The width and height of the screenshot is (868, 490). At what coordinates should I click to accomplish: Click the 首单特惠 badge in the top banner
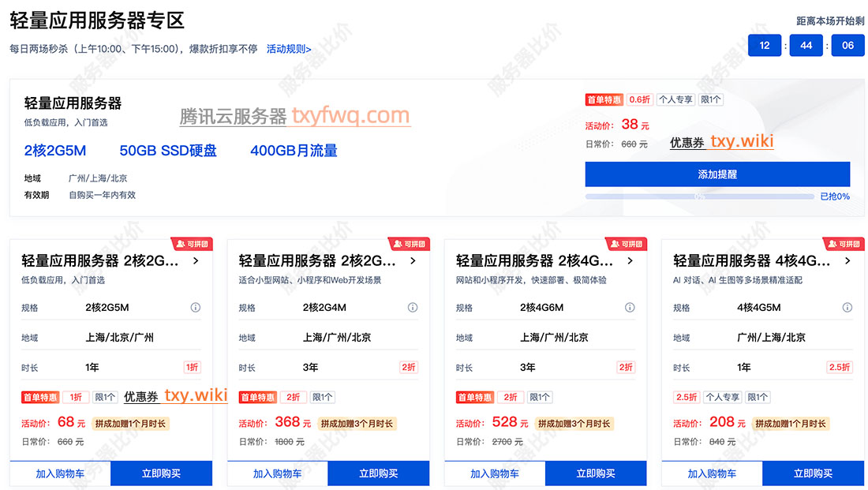tap(604, 99)
